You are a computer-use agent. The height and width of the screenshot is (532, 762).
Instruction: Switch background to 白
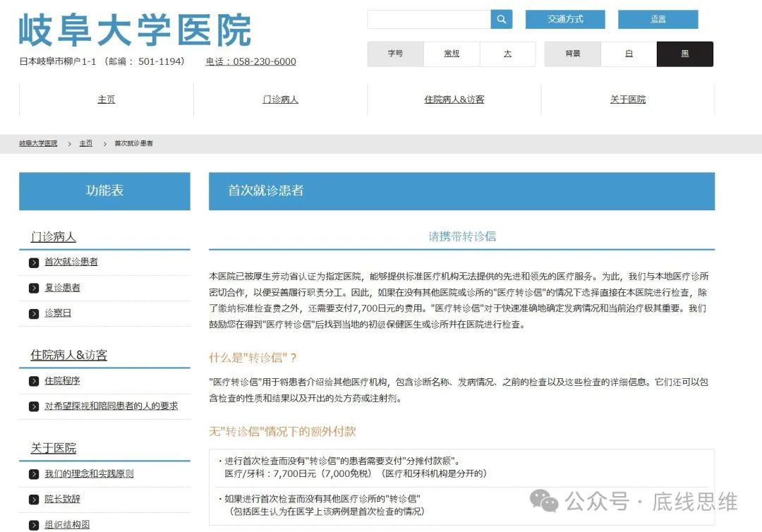tap(629, 54)
